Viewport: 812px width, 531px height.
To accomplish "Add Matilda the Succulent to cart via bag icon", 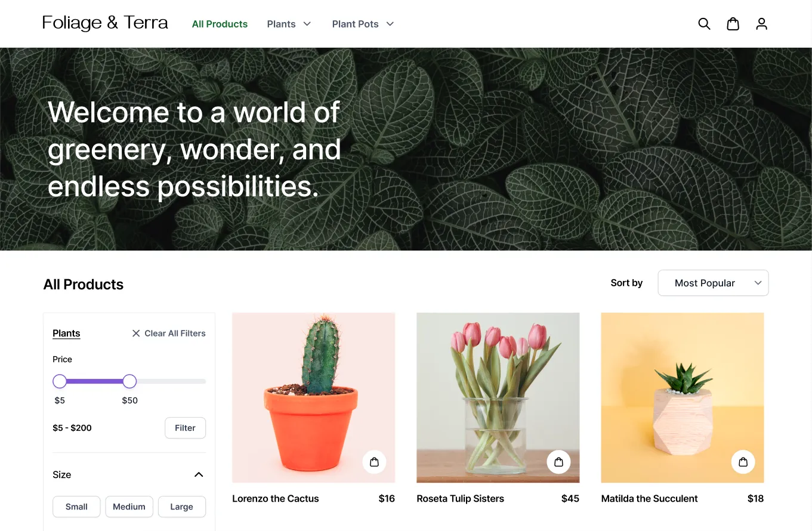I will click(743, 462).
